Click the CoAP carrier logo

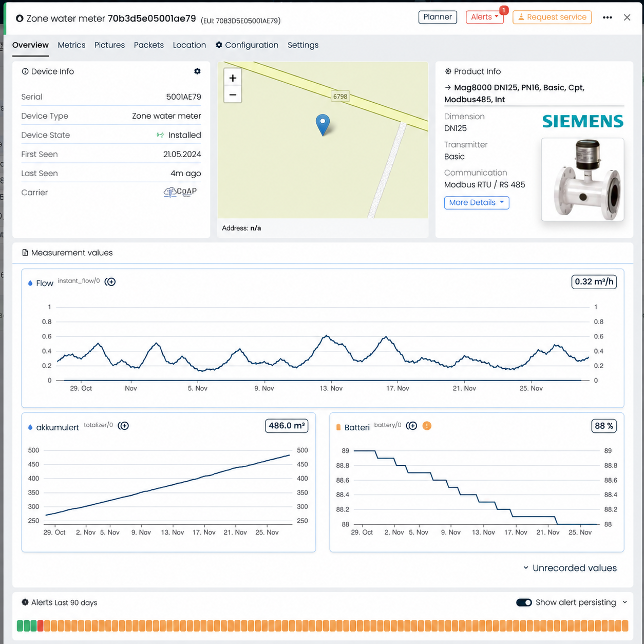180,192
